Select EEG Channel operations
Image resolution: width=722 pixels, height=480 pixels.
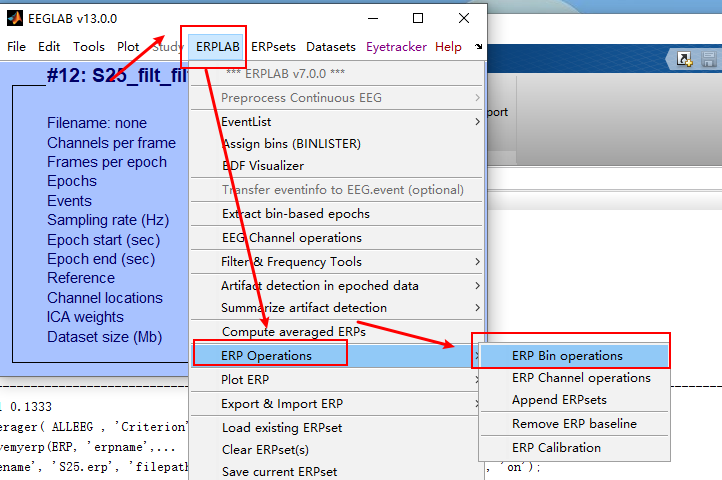(x=337, y=238)
